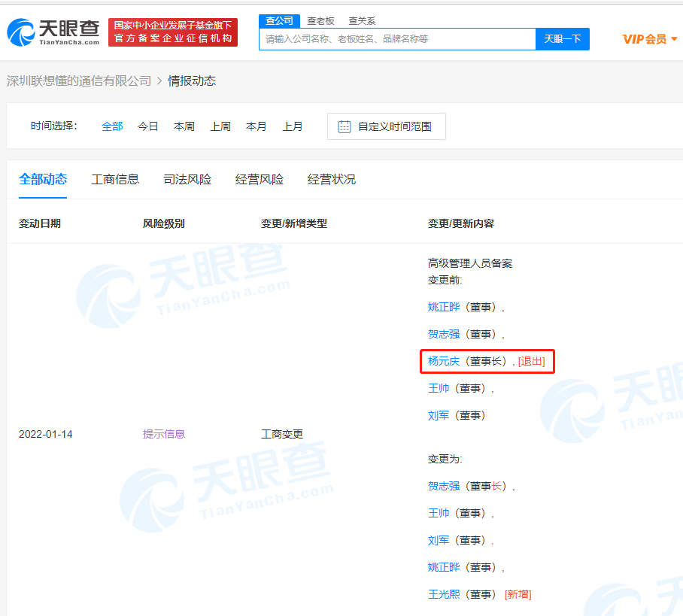683x616 pixels.
Task: Go to 深圳联想懂的通信有限公司 breadcrumb
Action: pos(79,81)
